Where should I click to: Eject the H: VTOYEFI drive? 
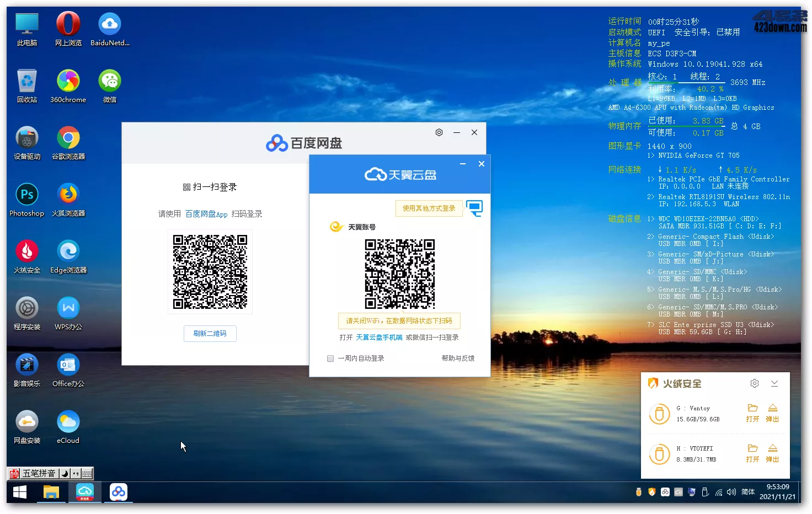pyautogui.click(x=772, y=449)
